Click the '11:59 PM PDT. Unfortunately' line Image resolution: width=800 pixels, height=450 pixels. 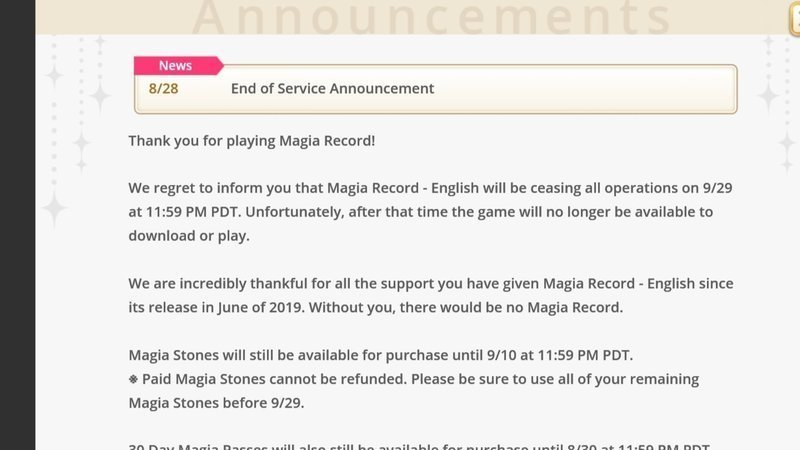coord(420,212)
